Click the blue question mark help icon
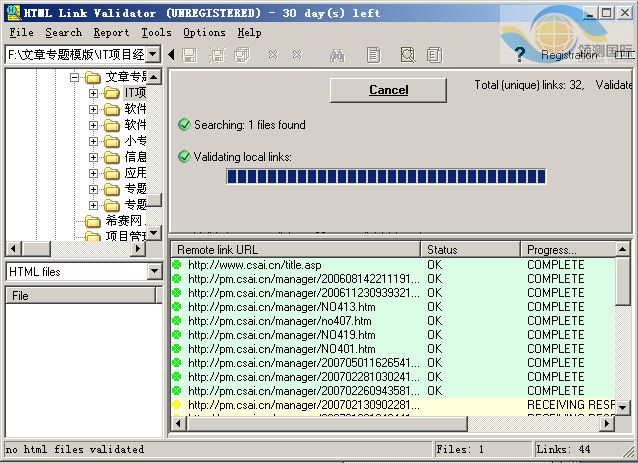Viewport: 638px width, 463px height. point(519,55)
